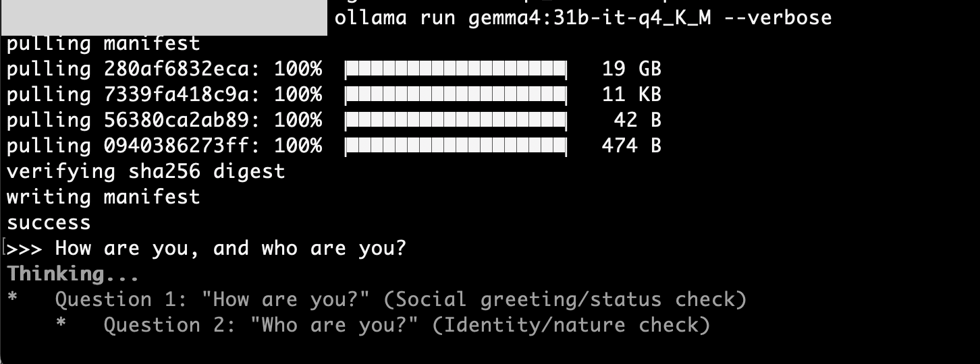
Task: Click the "19 GB" size label
Action: [x=631, y=69]
